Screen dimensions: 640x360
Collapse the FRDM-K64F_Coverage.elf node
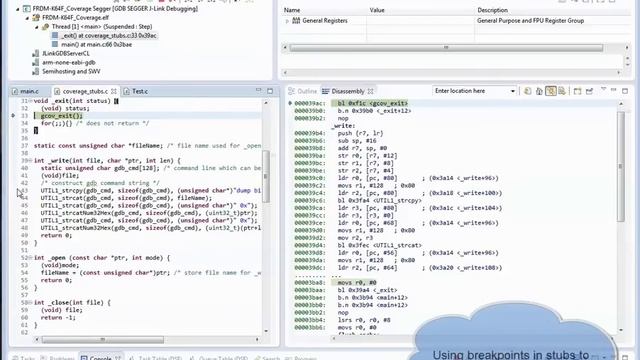click(x=27, y=18)
